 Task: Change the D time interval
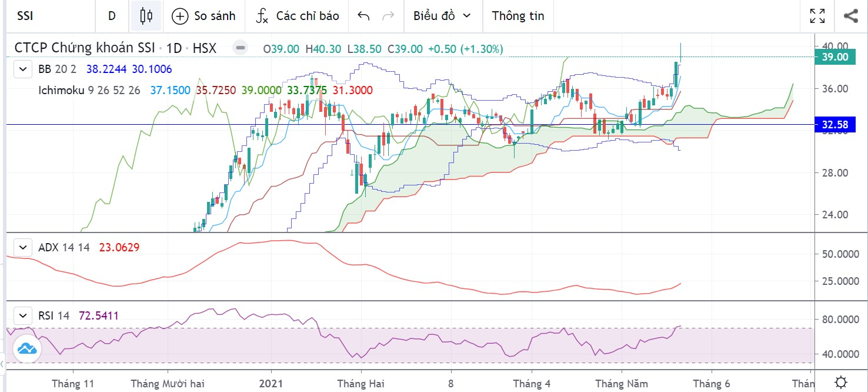(x=112, y=16)
